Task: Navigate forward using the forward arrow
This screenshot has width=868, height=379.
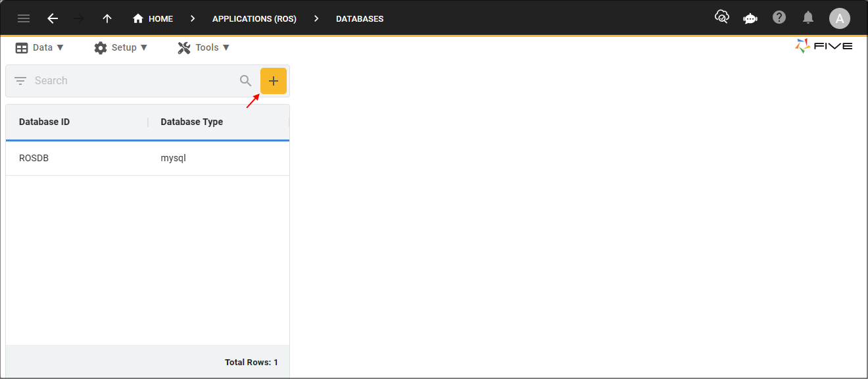Action: pos(80,18)
